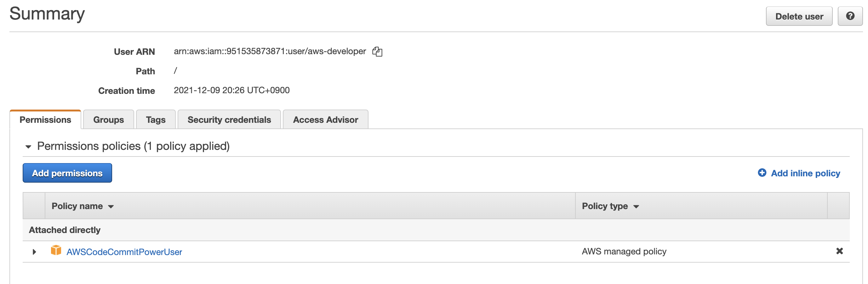Viewport: 868px width, 284px height.
Task: Open the Tags tab
Action: [156, 120]
